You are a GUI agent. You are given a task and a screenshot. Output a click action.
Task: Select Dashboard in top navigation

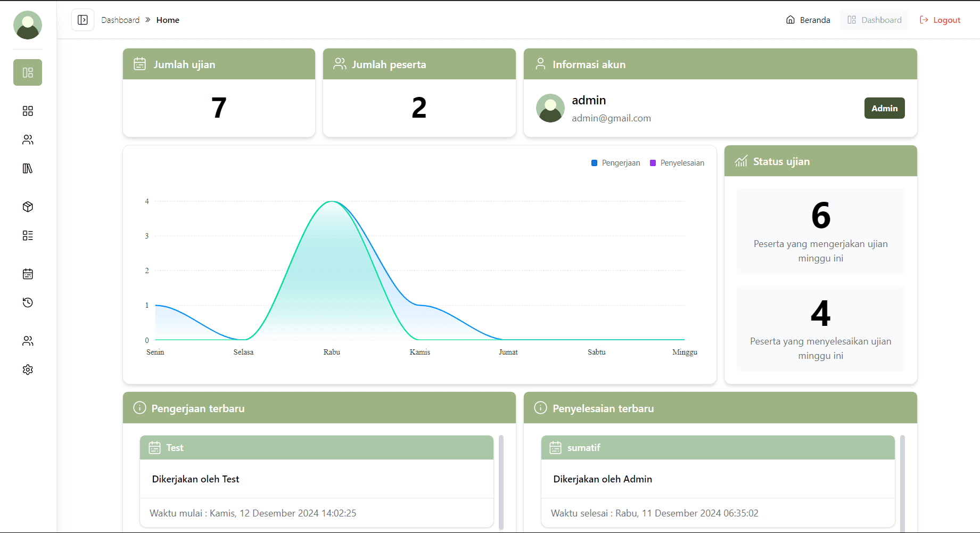click(x=875, y=20)
